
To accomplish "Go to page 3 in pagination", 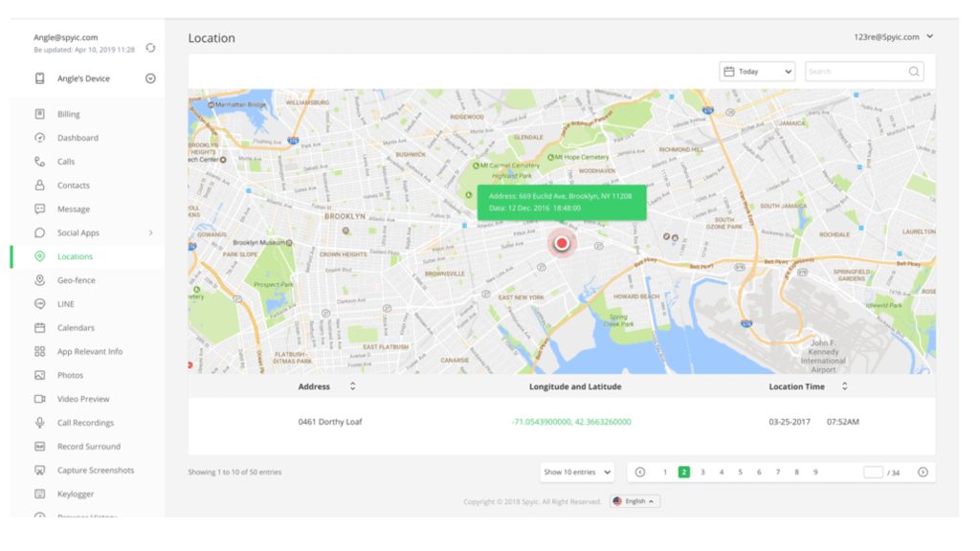I will click(x=702, y=472).
